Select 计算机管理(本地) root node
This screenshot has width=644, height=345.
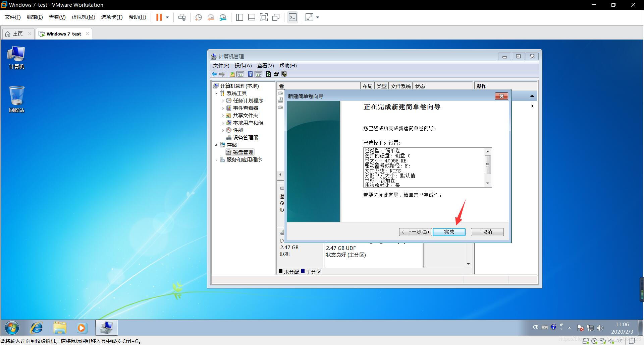[239, 86]
